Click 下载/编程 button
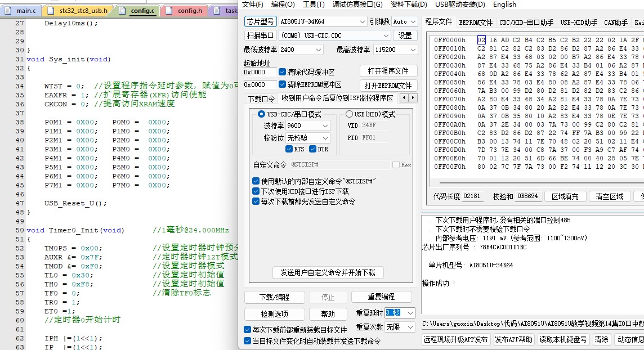Viewport: 644px width, 350px height. click(x=274, y=297)
